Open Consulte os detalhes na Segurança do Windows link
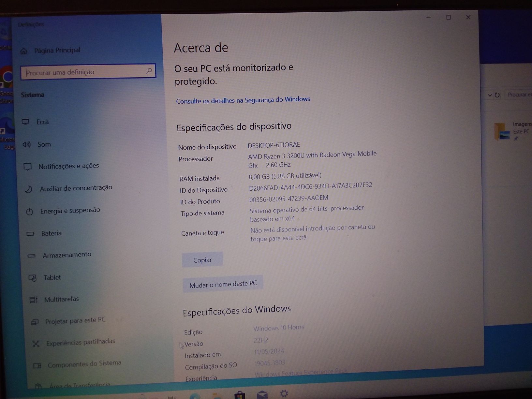532x399 pixels. click(x=243, y=100)
